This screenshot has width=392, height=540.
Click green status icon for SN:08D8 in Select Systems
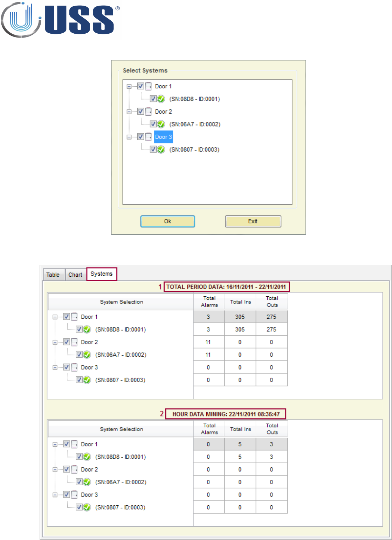click(x=161, y=99)
